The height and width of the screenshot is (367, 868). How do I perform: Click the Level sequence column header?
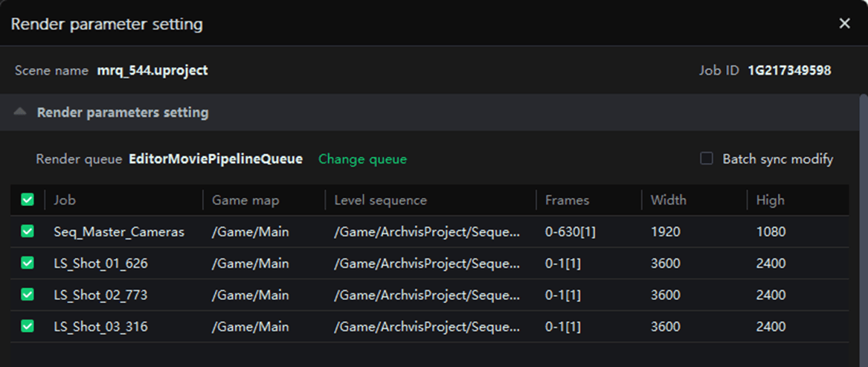click(380, 200)
